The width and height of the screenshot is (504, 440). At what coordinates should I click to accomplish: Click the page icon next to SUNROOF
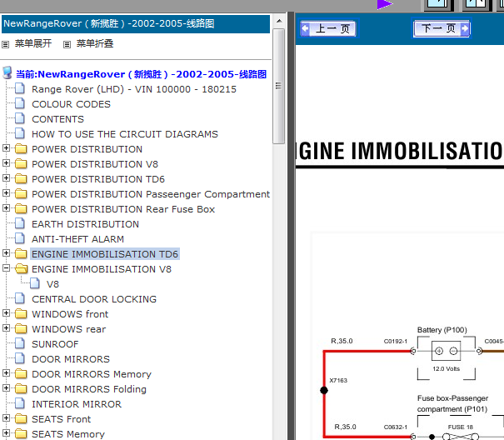pos(20,343)
